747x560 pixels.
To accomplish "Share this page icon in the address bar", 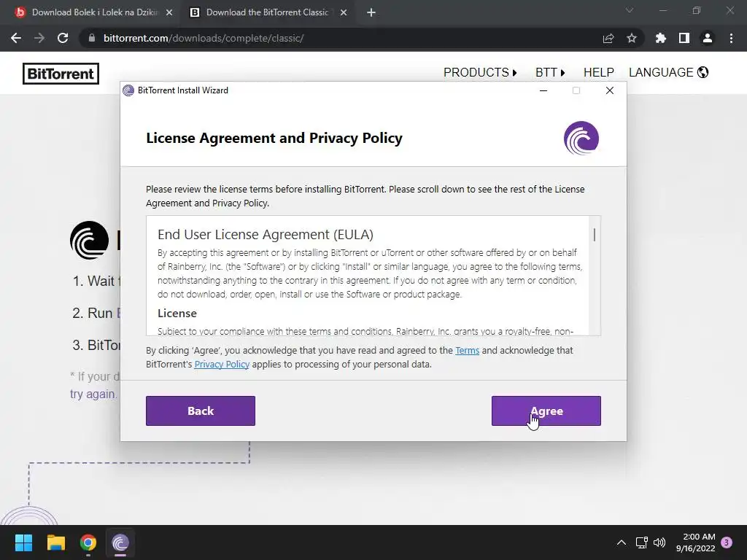I will point(608,38).
